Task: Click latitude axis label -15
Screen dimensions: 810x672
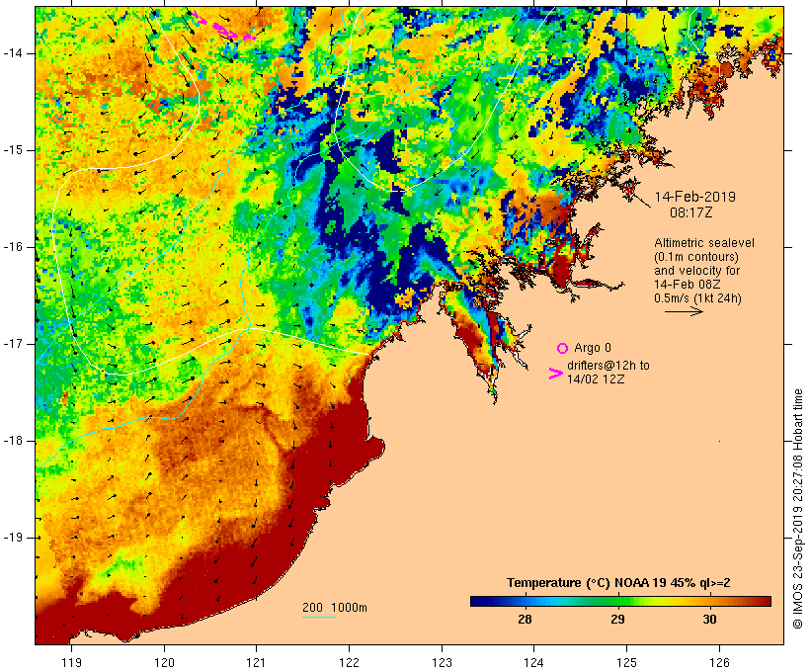Action: [13, 150]
